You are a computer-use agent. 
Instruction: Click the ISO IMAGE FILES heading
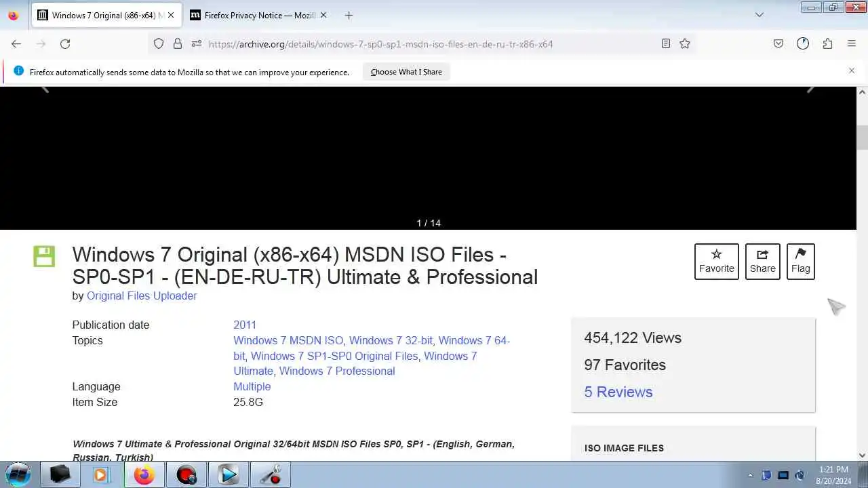[x=624, y=448]
